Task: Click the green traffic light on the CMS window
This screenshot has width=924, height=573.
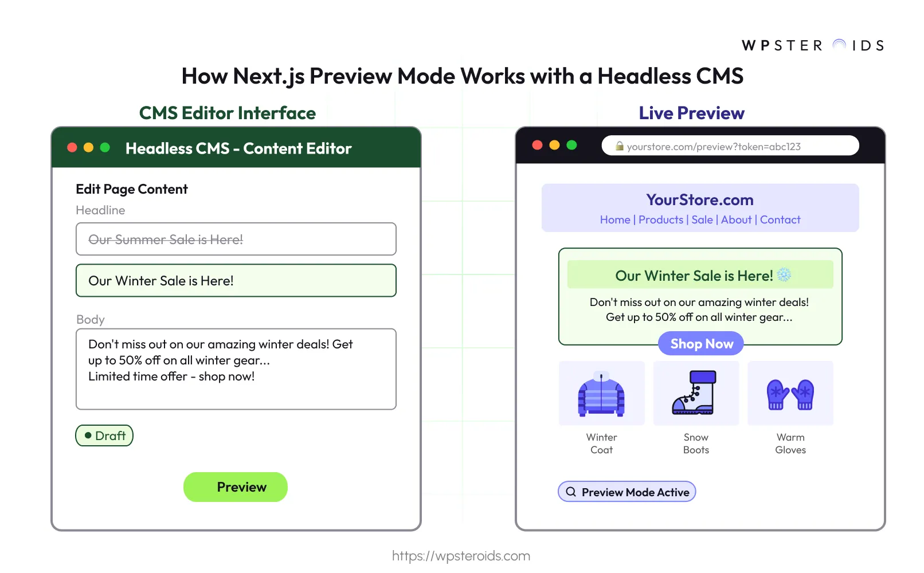Action: point(105,147)
